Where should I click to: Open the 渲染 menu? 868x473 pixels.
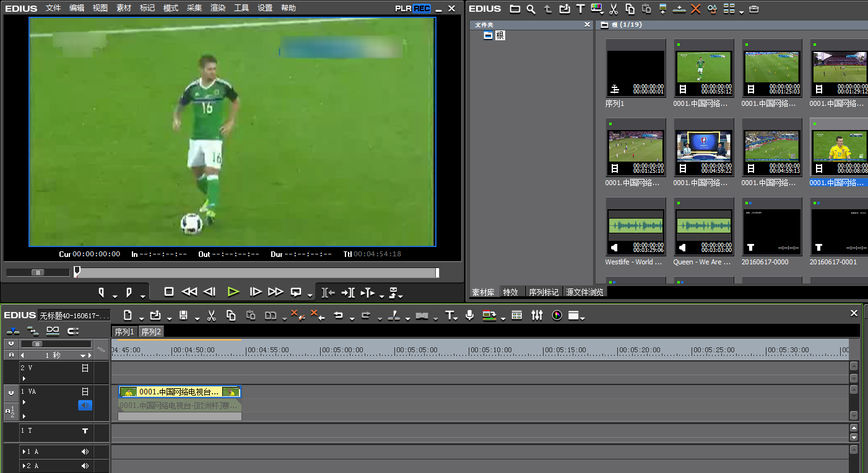pos(218,8)
